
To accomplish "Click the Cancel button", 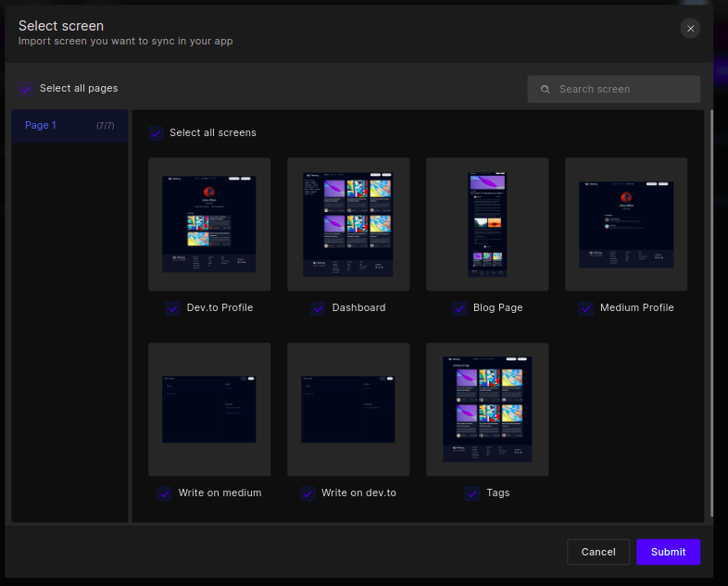I will [x=598, y=552].
